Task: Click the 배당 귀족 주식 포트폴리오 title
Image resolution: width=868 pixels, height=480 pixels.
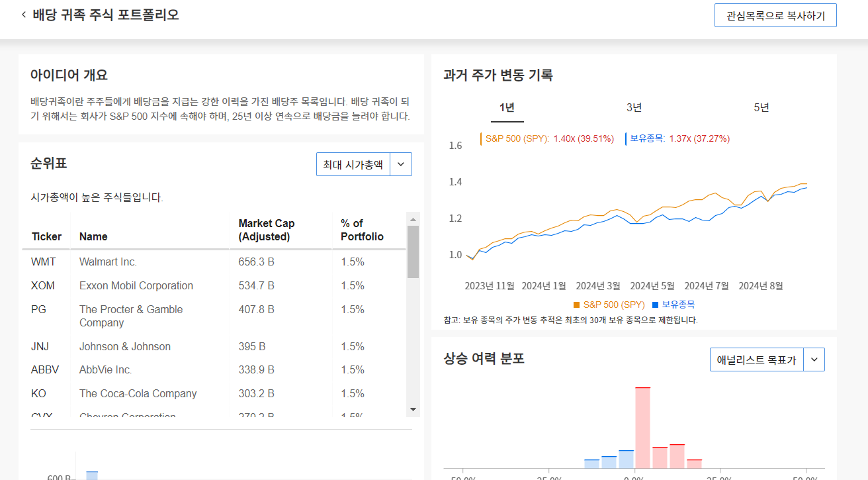Action: pos(106,15)
